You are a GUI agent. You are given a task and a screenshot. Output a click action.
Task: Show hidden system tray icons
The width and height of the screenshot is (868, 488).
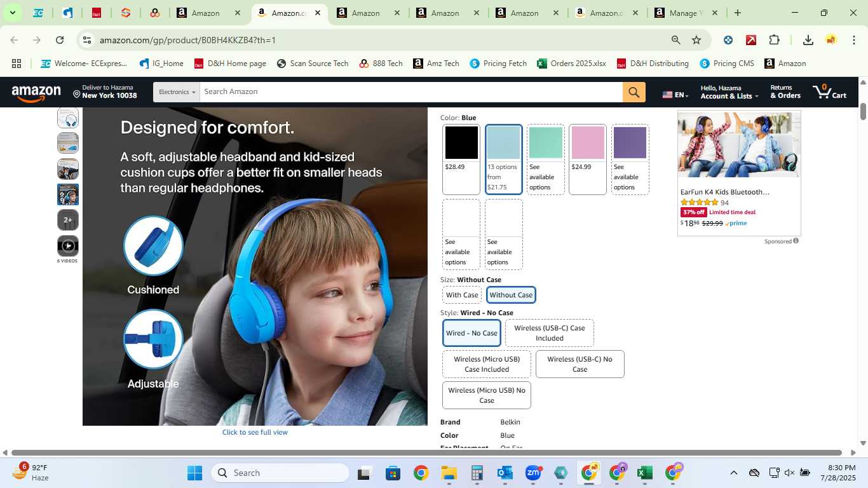pyautogui.click(x=733, y=473)
